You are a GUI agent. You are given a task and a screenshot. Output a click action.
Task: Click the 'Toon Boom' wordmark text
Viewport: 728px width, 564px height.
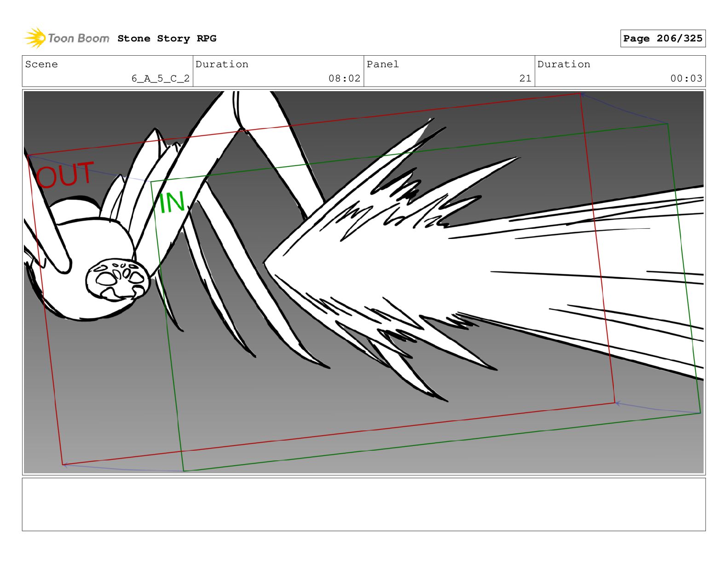tap(79, 38)
